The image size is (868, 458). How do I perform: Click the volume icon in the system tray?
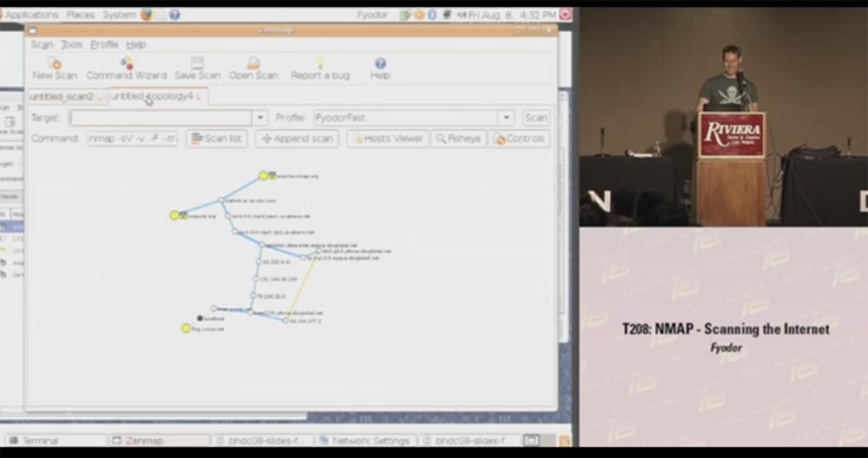461,15
